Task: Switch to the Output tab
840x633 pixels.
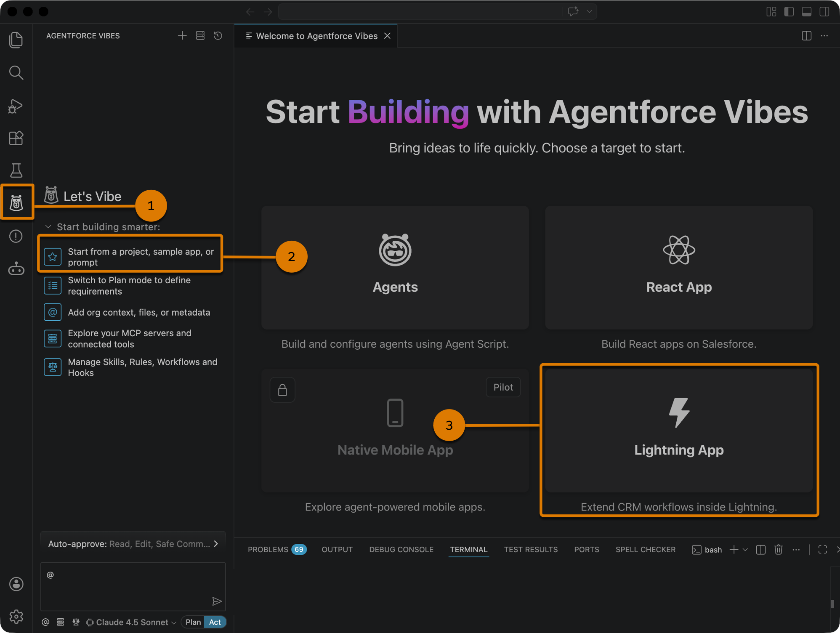Action: tap(337, 550)
